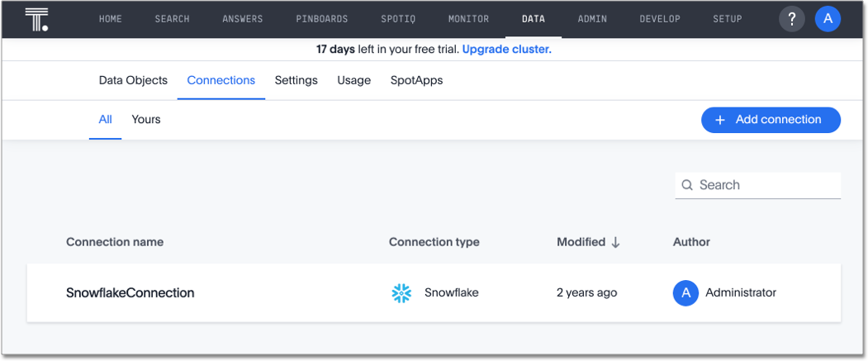Navigate to SpotIQ in top bar

[x=399, y=19]
